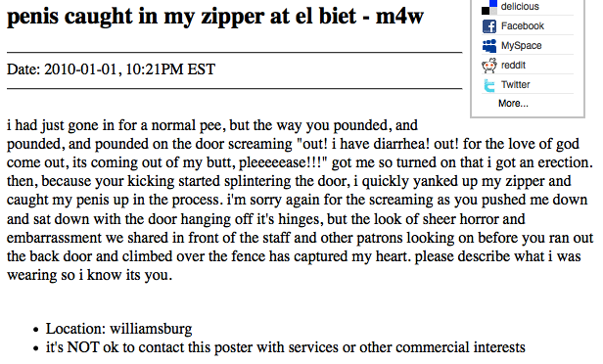Click the post title heading ending in m4w
Image resolution: width=603 pixels, height=364 pixels.
(x=215, y=17)
